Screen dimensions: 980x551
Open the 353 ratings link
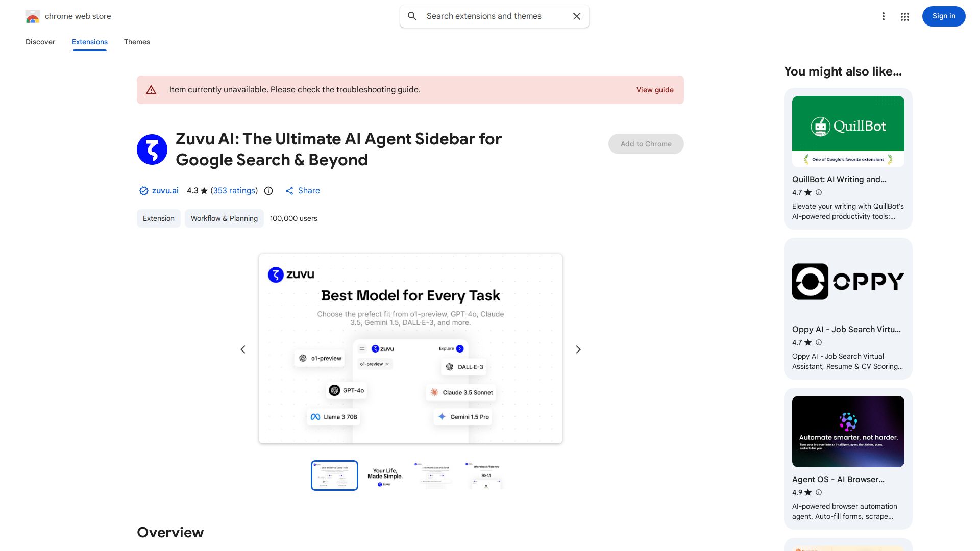pyautogui.click(x=234, y=190)
